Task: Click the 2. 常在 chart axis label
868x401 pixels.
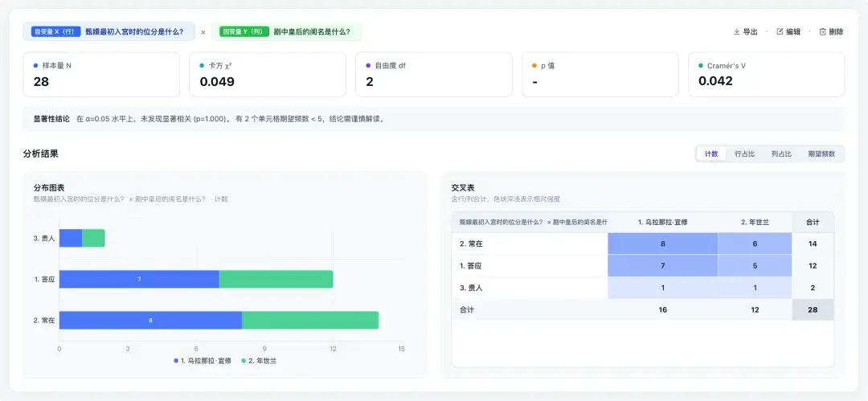Action: point(44,320)
